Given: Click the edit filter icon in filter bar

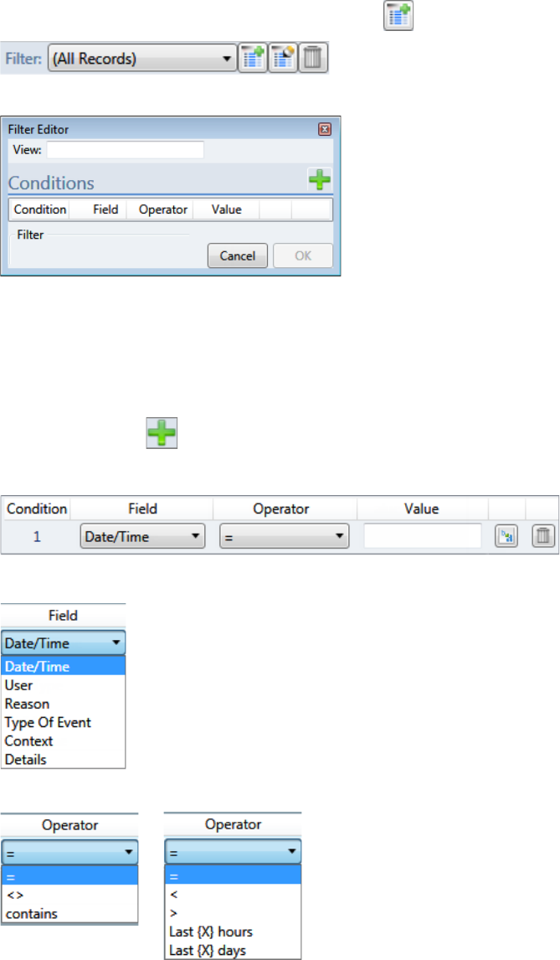Looking at the screenshot, I should (x=283, y=58).
